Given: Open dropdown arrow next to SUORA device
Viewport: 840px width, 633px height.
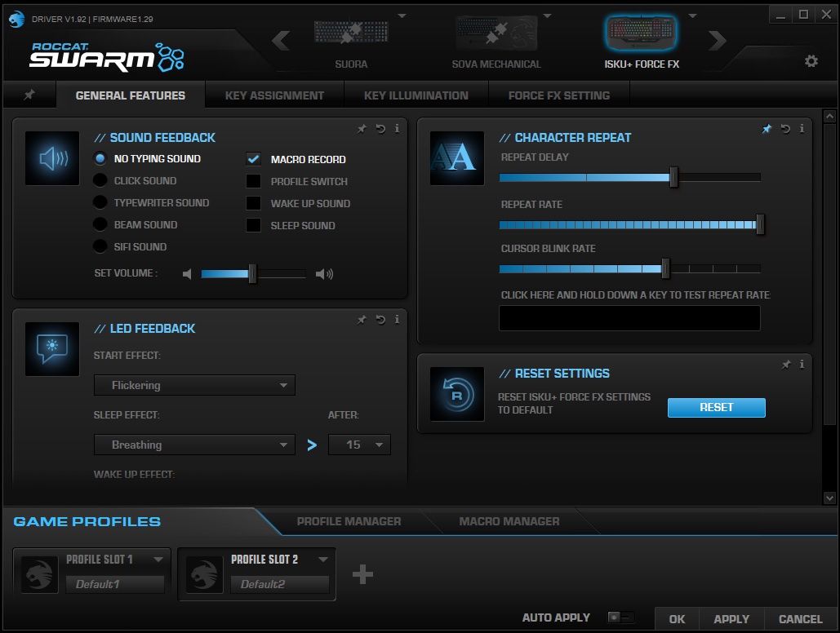Looking at the screenshot, I should [x=402, y=16].
